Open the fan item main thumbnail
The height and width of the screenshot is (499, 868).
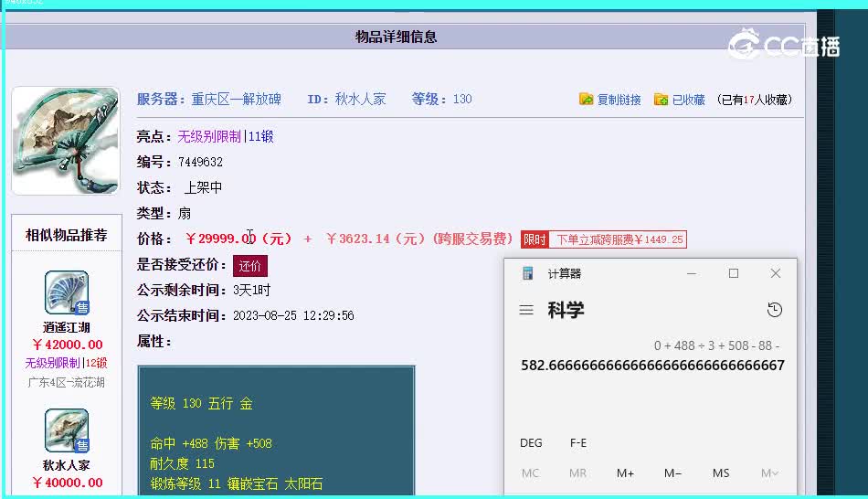click(66, 141)
